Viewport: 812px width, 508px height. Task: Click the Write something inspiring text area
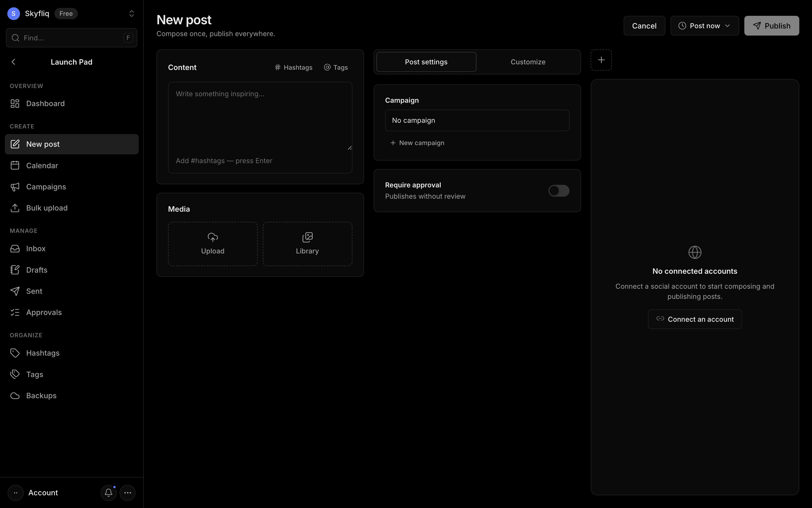(x=260, y=116)
